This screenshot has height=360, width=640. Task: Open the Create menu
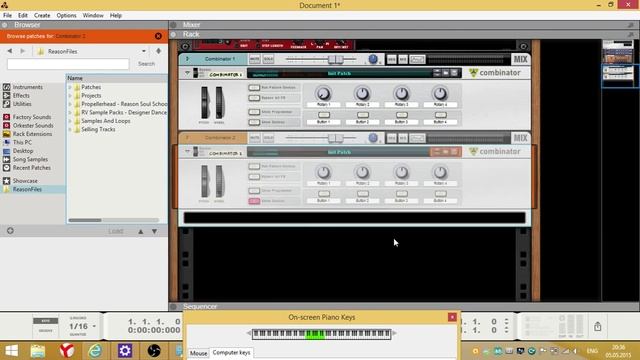[42, 16]
